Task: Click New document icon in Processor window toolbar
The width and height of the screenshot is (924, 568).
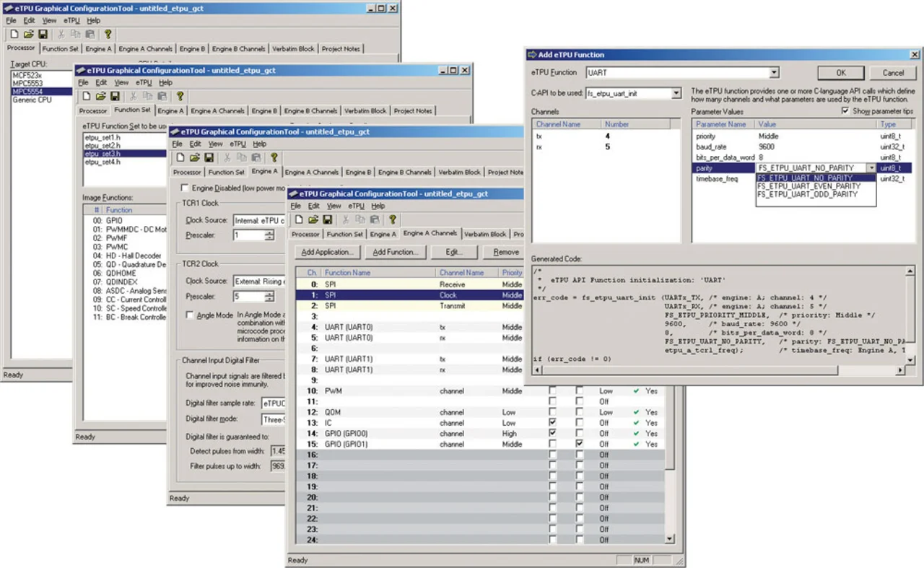Action: 15,34
